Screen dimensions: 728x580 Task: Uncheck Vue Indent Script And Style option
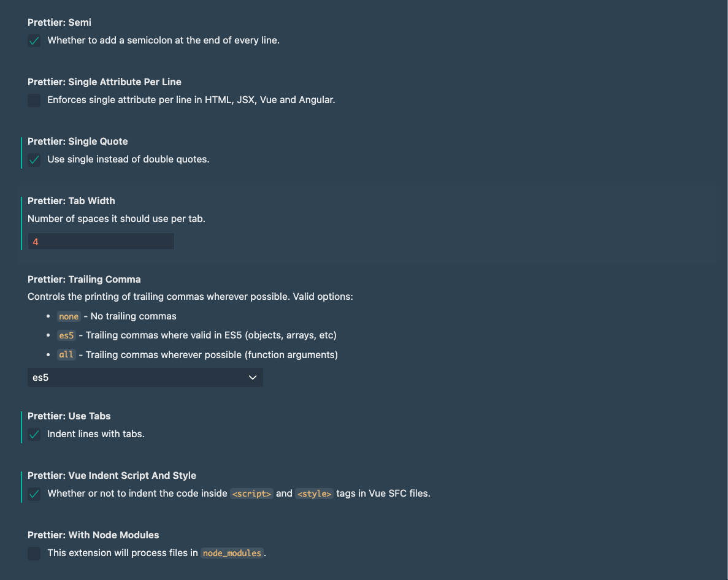[34, 494]
